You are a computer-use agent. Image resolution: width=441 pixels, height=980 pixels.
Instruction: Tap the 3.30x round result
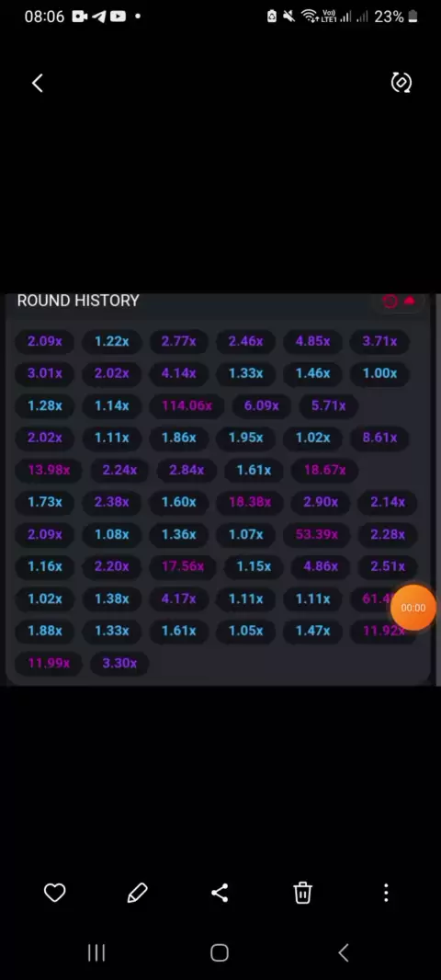(119, 663)
